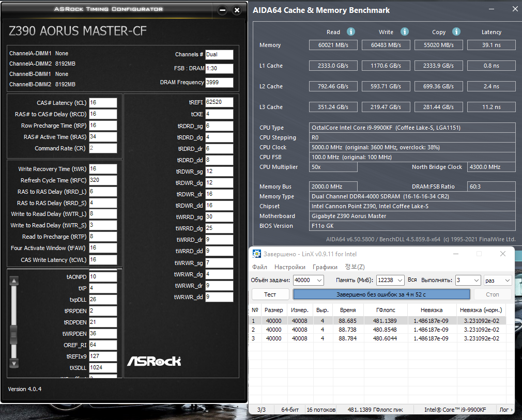Minimize the LinX window
522x420 pixels.
tap(456, 254)
